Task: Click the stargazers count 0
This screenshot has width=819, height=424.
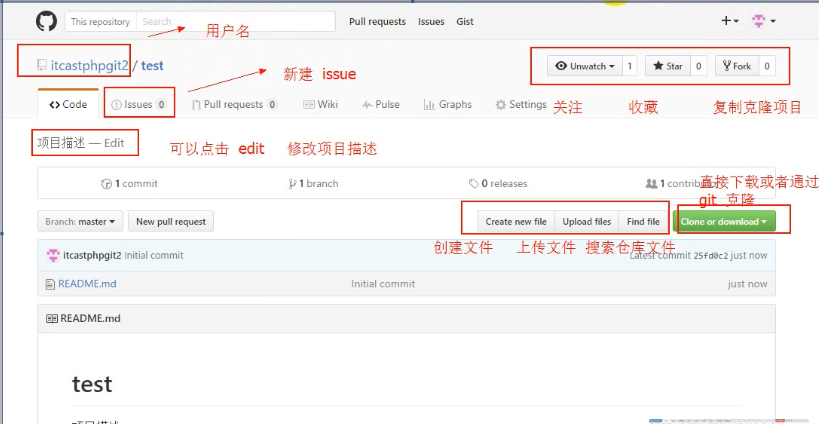Action: (698, 66)
